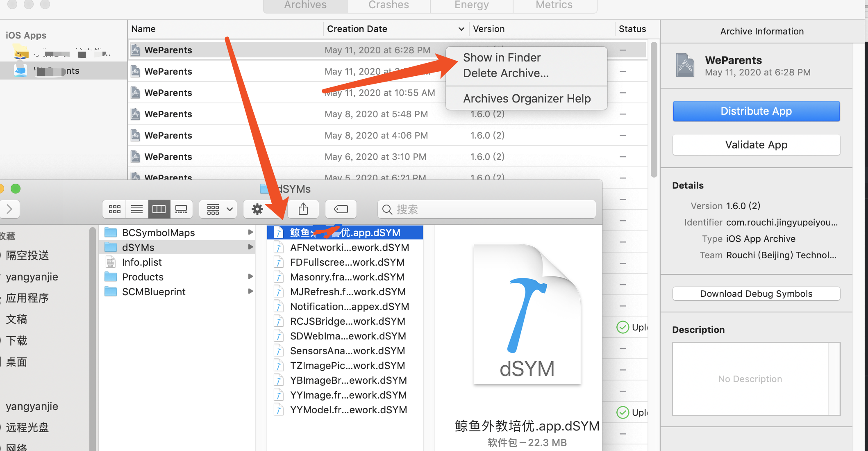This screenshot has height=451, width=868.
Task: Choose Show in Finder from context menu
Action: [502, 57]
